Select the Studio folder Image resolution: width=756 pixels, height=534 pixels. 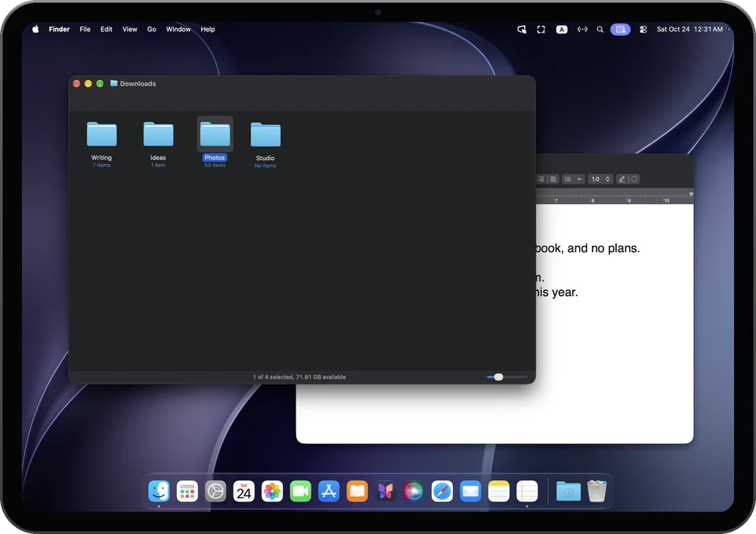click(265, 134)
